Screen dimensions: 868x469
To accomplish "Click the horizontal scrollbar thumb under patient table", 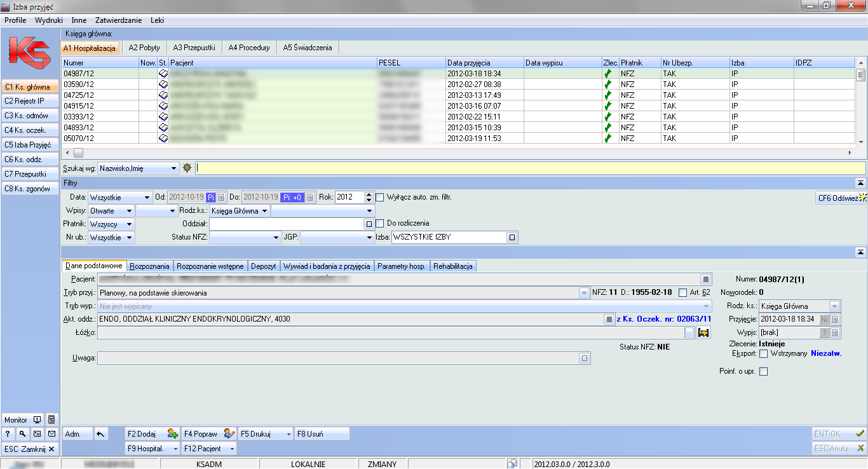I will 78,153.
